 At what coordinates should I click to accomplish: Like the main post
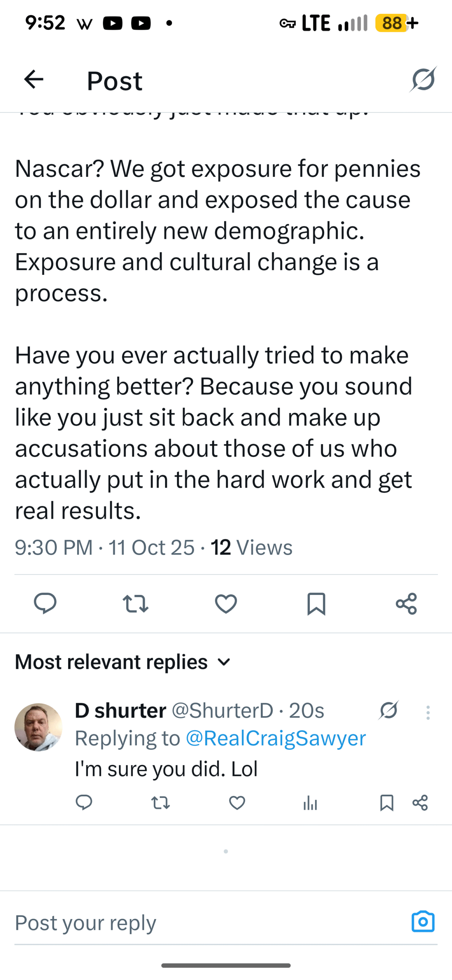(226, 604)
